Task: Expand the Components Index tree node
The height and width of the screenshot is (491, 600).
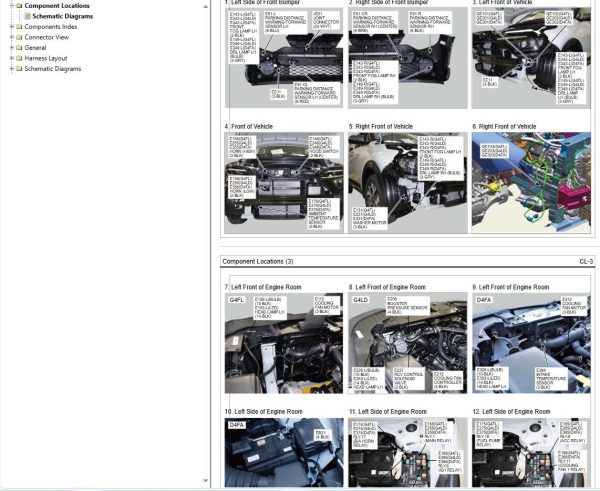Action: (12, 27)
